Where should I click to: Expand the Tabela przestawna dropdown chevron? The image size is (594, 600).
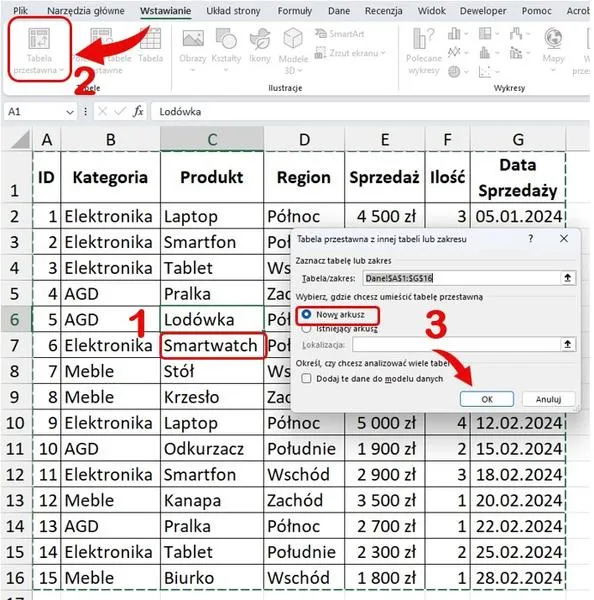tap(61, 70)
